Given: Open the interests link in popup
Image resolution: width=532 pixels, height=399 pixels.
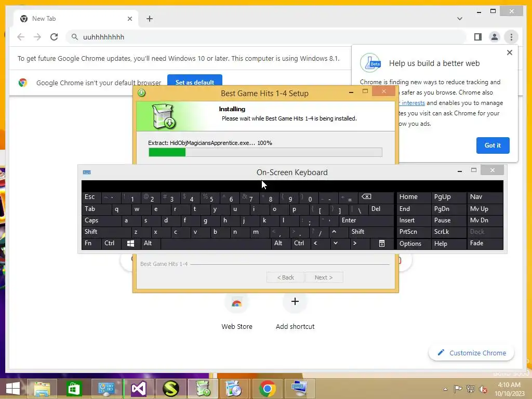Looking at the screenshot, I should point(413,103).
